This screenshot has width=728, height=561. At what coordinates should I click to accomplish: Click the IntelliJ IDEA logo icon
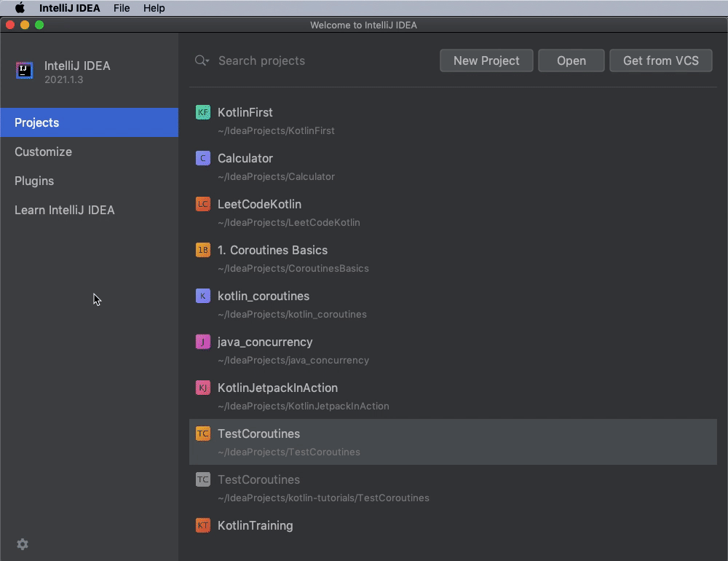click(x=24, y=71)
